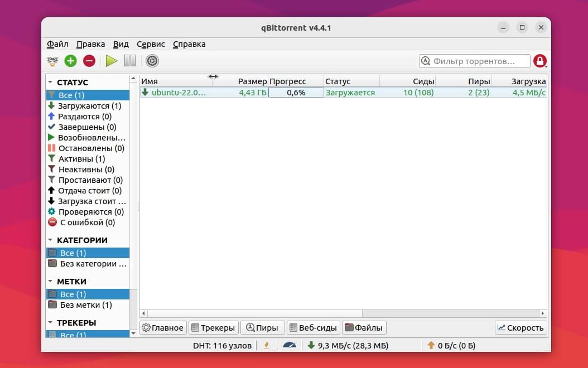Filter by Неактивны (0)
The image size is (588, 368).
[x=88, y=170]
